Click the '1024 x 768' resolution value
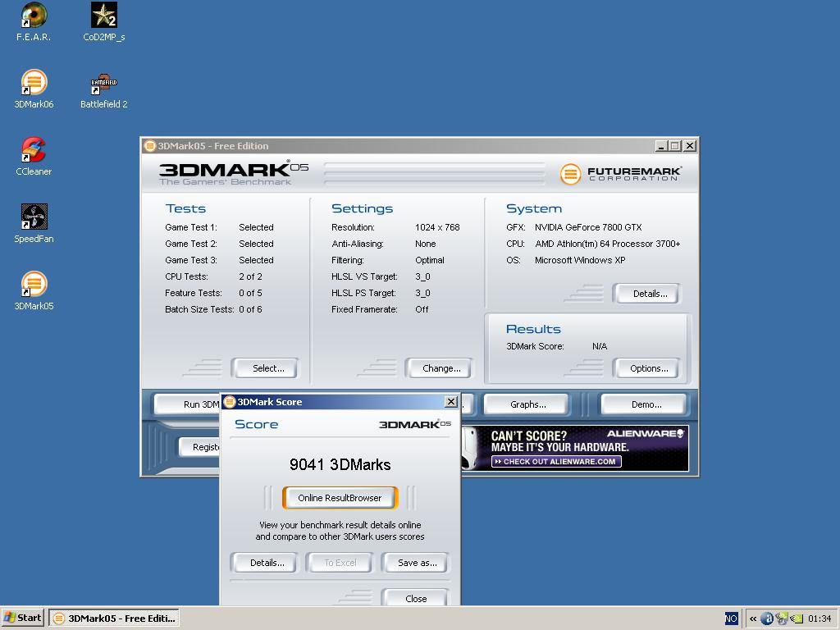This screenshot has width=840, height=630. click(437, 227)
